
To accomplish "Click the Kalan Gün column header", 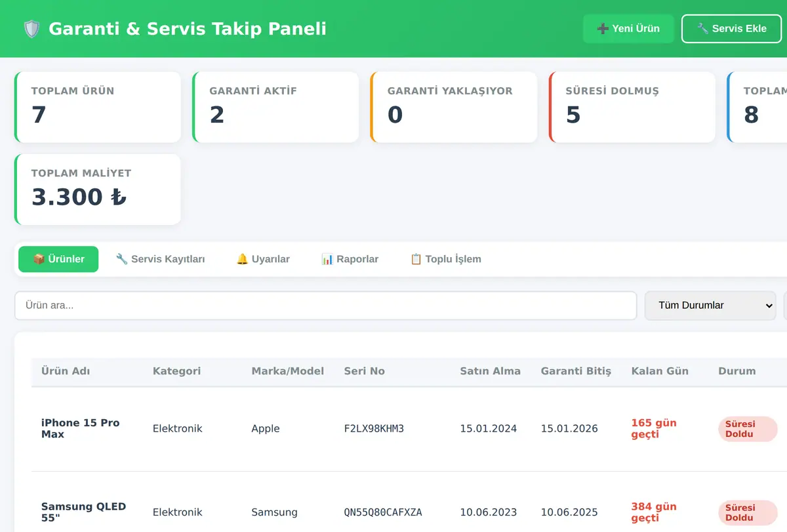I will click(x=660, y=371).
